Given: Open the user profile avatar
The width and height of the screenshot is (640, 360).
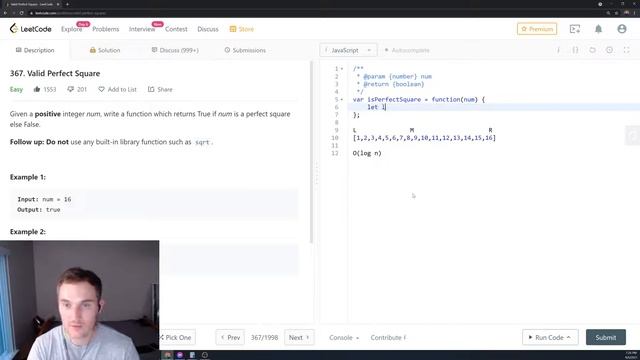Looking at the screenshot, I should coord(622,29).
